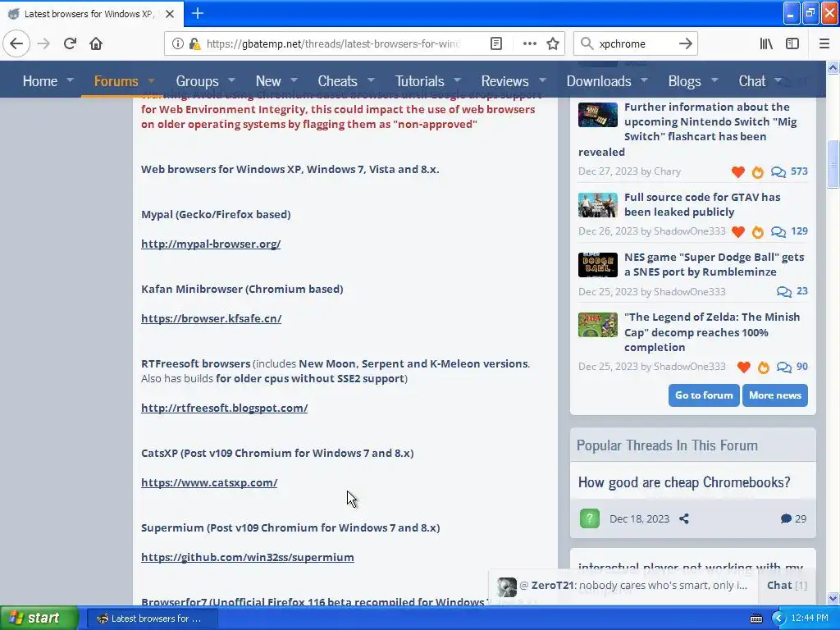Select the Latest browsers taskbar button
The image size is (840, 630).
coord(152,619)
